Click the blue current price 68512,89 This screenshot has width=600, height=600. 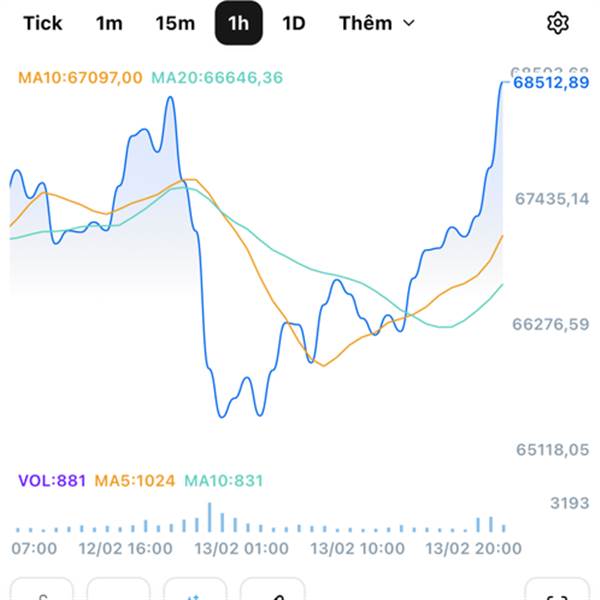pyautogui.click(x=550, y=84)
